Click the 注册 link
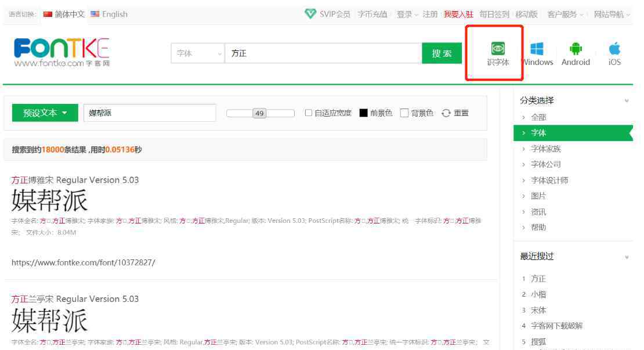The image size is (644, 350). click(x=429, y=15)
